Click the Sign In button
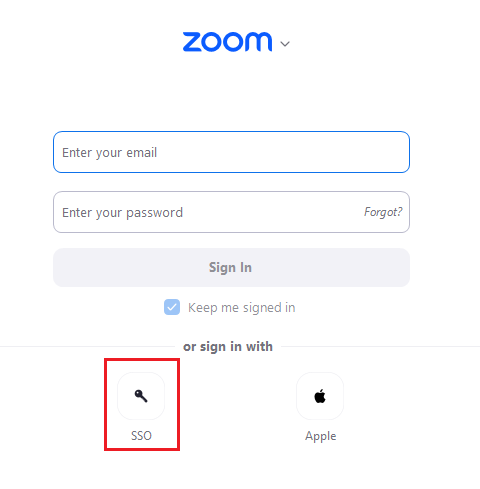 pyautogui.click(x=231, y=267)
